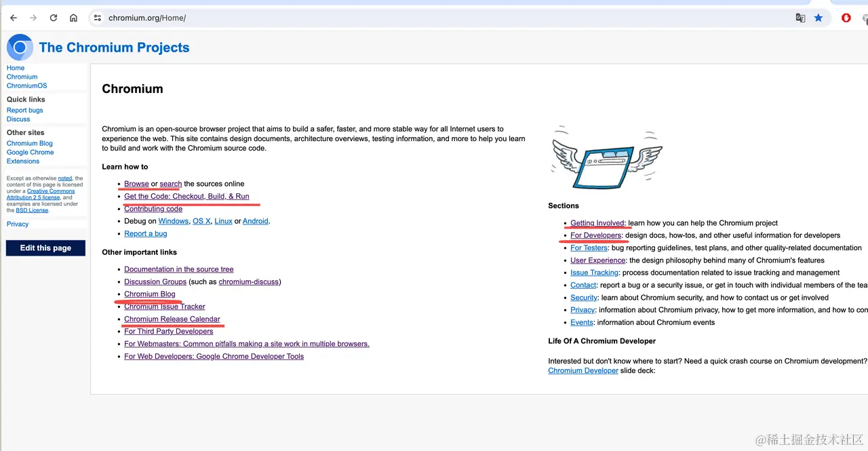Screen dimensions: 868x451
Task: Reload the page with the refresh icon
Action: pos(54,18)
